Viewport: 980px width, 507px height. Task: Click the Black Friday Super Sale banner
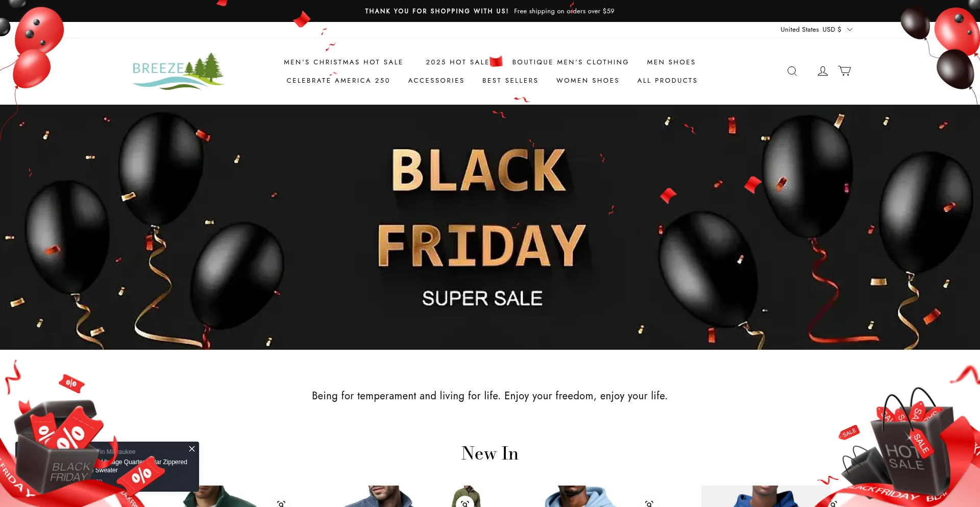pyautogui.click(x=490, y=227)
